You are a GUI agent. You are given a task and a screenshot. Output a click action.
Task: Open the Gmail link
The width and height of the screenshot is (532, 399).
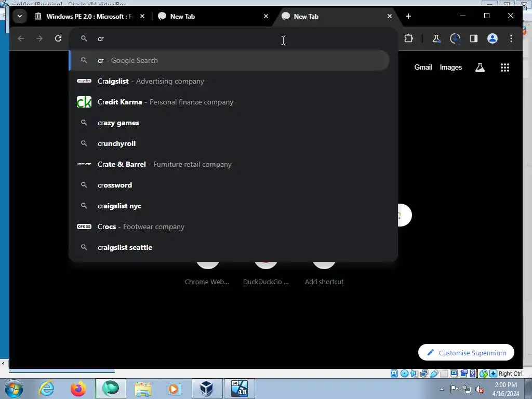423,67
